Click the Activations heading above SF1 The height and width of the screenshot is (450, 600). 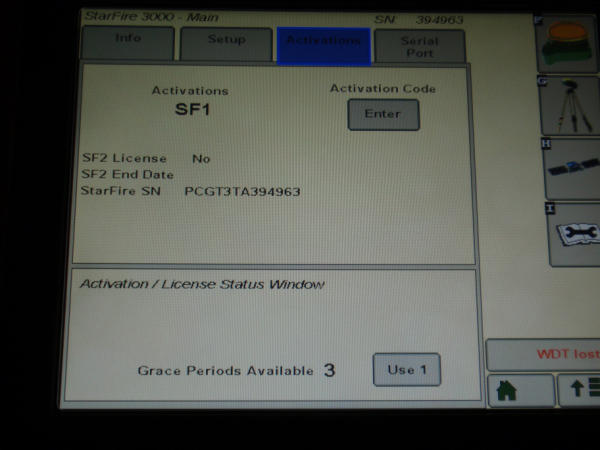190,91
